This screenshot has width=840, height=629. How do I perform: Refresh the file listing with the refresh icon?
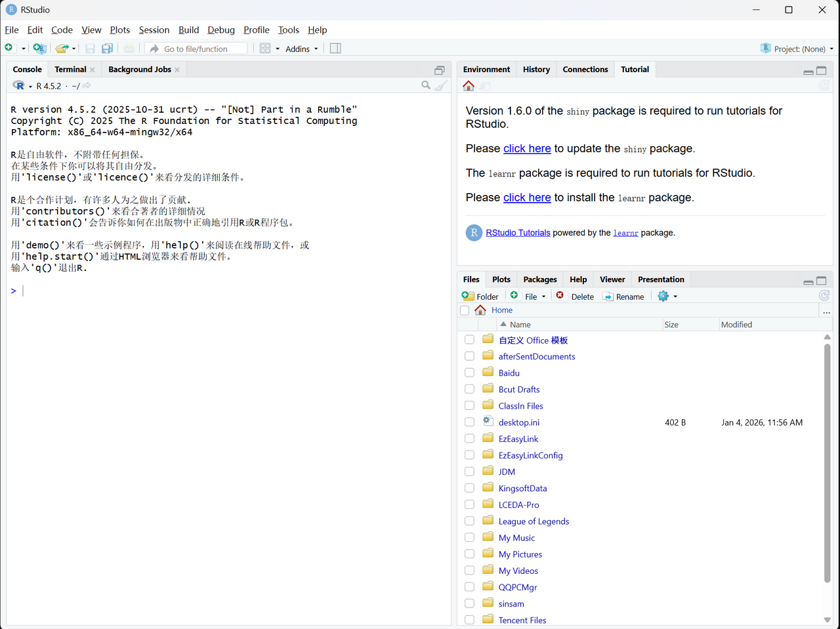824,295
